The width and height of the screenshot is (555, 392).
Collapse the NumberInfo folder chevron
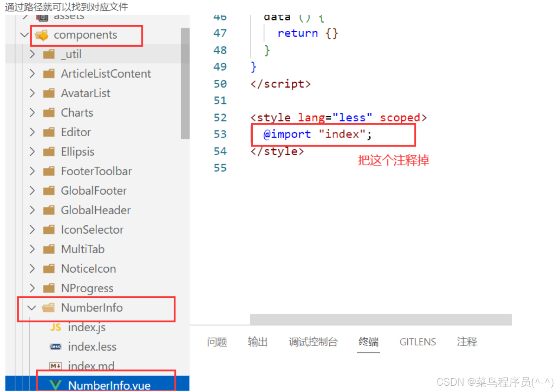click(32, 308)
